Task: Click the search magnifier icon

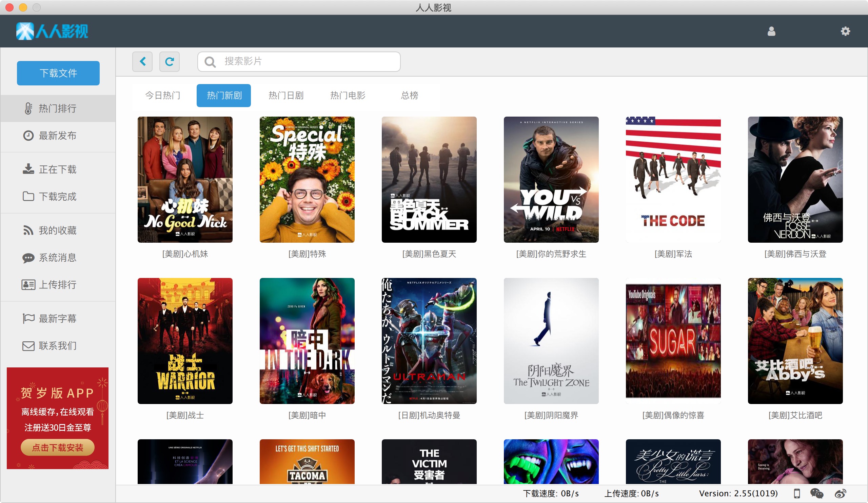Action: pos(210,62)
